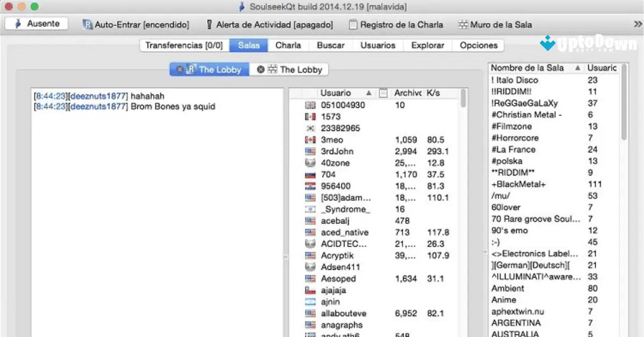Image resolution: width=644 pixels, height=337 pixels.
Task: Switch to the Buscar tab
Action: coord(330,45)
